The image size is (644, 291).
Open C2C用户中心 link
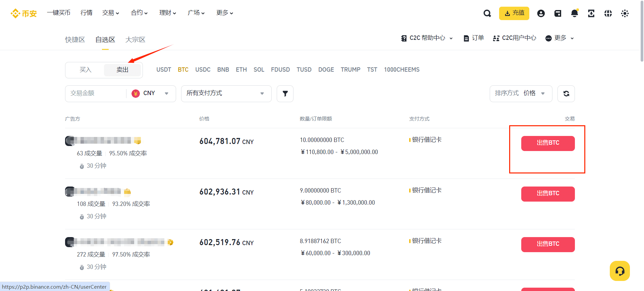[x=515, y=38]
